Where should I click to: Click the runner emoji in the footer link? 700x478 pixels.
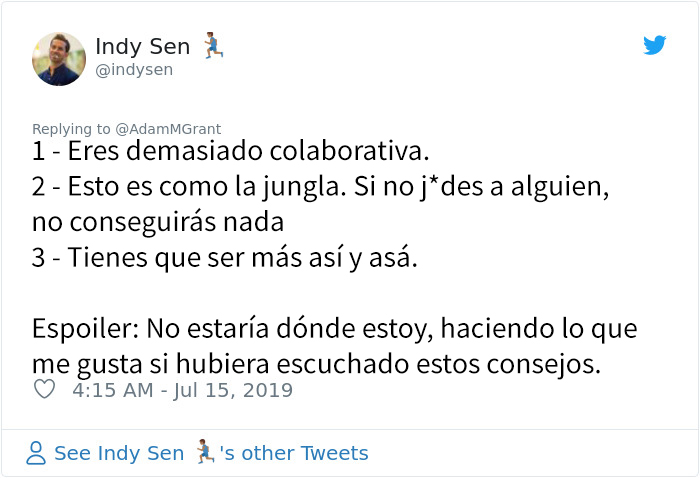click(205, 453)
